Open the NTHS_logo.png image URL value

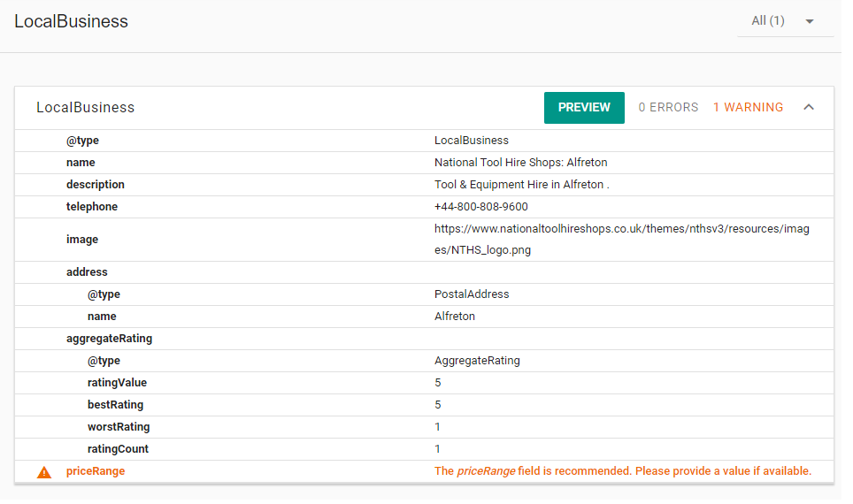pyautogui.click(x=622, y=240)
